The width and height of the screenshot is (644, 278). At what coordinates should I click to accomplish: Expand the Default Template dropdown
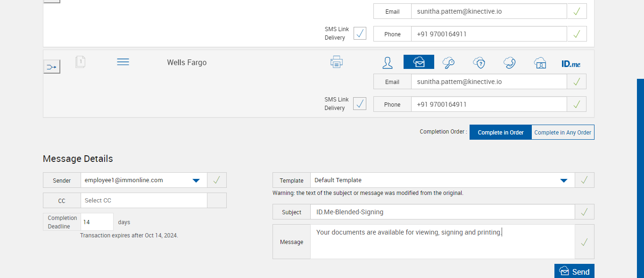point(563,180)
